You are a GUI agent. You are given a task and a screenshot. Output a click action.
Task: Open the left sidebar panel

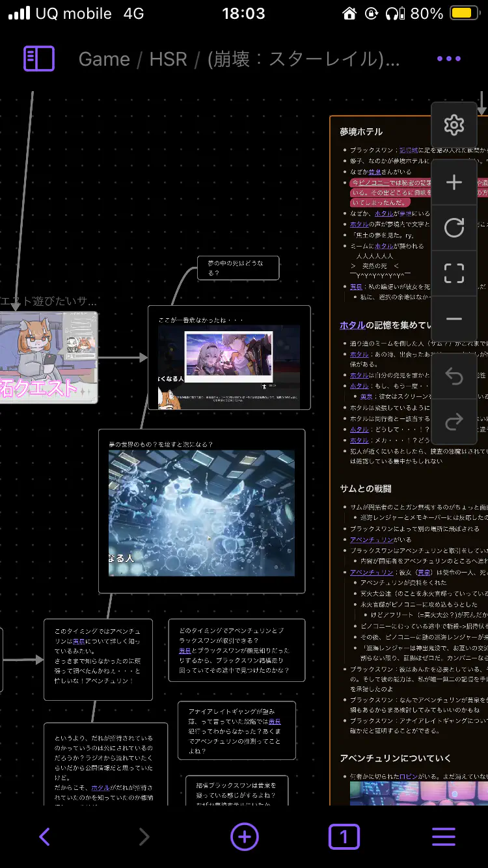click(39, 59)
